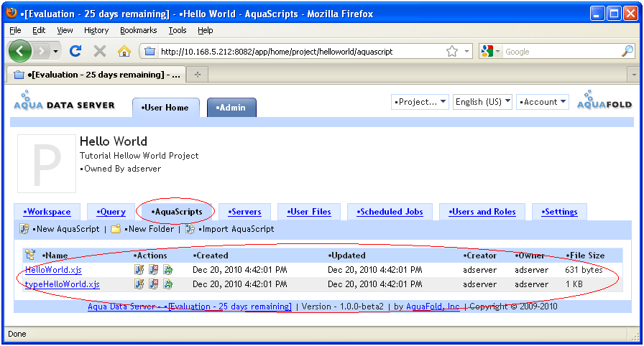This screenshot has width=644, height=346.
Task: Open the File menu
Action: click(15, 30)
